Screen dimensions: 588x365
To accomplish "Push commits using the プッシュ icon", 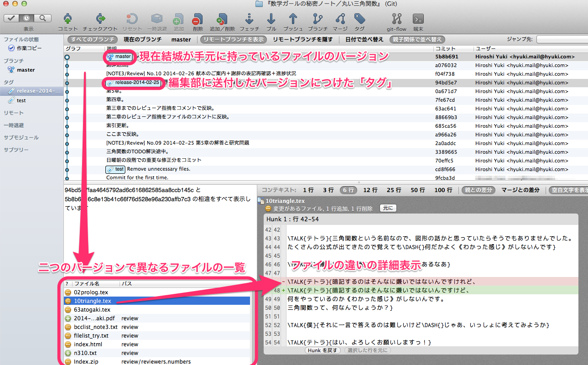I will coord(293,19).
